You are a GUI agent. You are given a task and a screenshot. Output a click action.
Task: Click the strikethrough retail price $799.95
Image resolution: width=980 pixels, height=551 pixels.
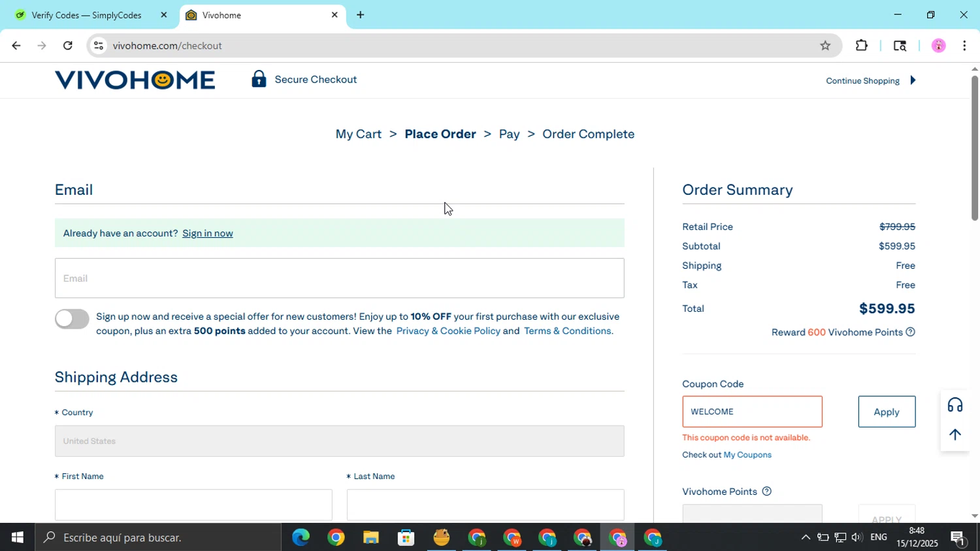(x=897, y=227)
